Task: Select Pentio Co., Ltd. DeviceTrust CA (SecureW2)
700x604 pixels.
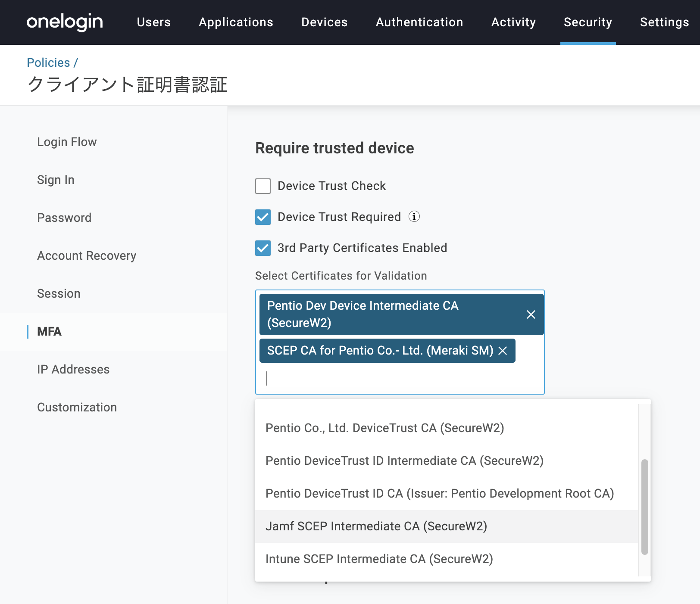Action: [x=447, y=428]
